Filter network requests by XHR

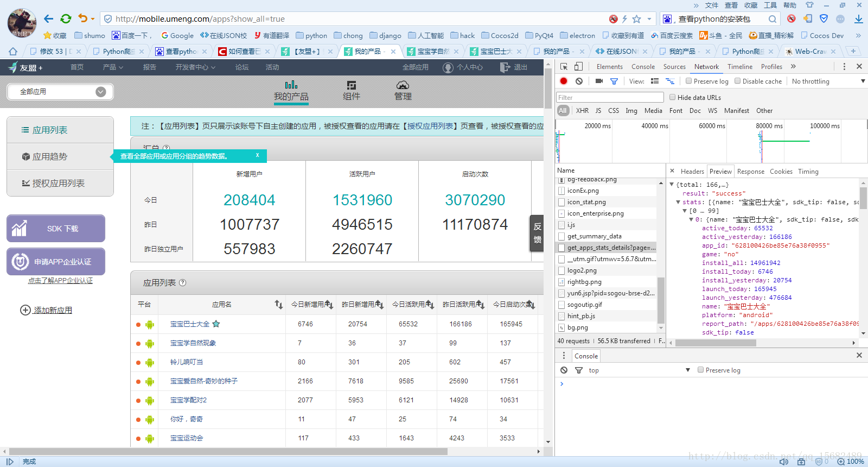click(x=582, y=110)
